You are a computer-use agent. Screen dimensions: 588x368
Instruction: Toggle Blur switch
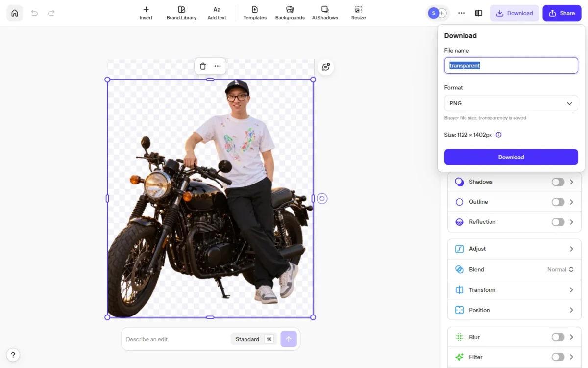tap(558, 337)
